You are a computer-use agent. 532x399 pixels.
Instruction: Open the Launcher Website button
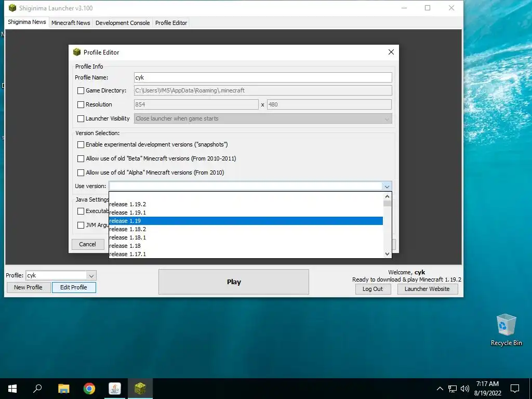point(427,289)
